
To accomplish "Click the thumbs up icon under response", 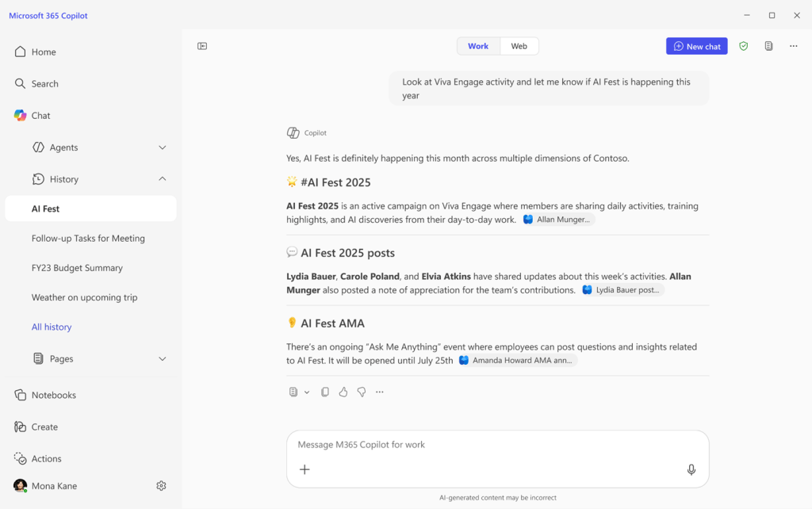I will click(x=343, y=392).
